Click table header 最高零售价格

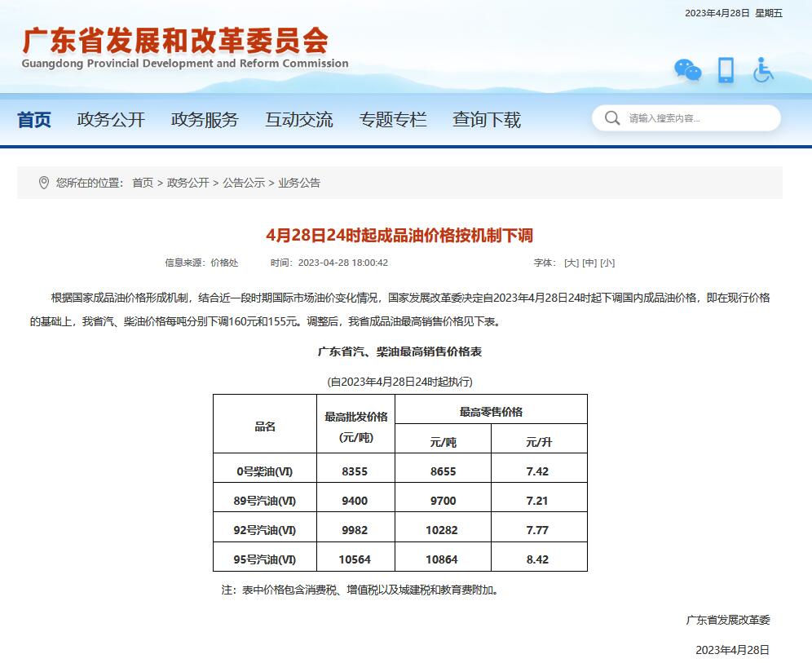click(x=491, y=412)
